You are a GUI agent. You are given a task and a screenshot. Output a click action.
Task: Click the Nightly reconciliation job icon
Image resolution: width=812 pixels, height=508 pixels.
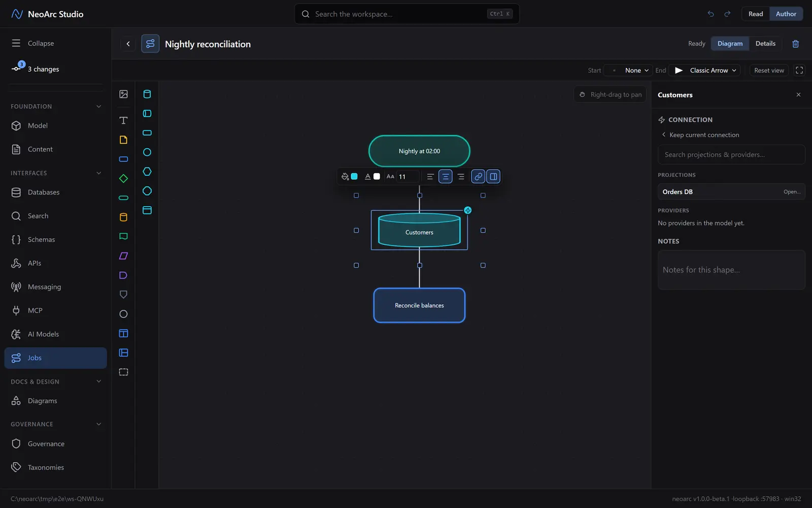click(x=150, y=44)
